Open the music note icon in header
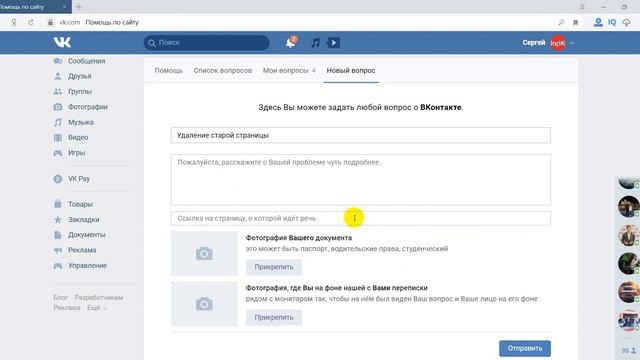 (315, 42)
